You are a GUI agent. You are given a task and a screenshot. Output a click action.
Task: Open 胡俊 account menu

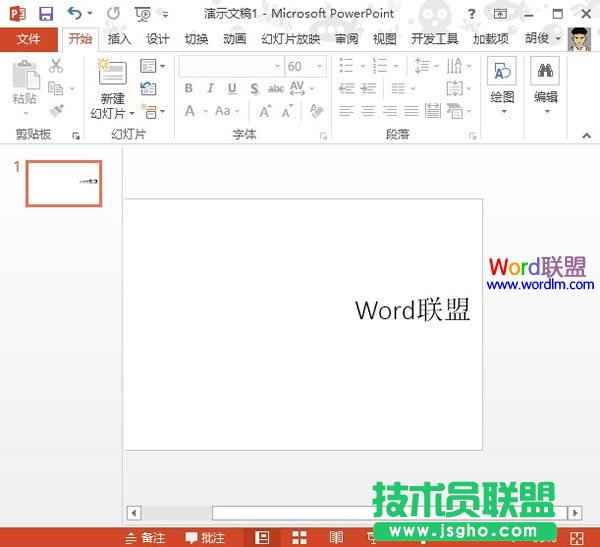[x=543, y=38]
